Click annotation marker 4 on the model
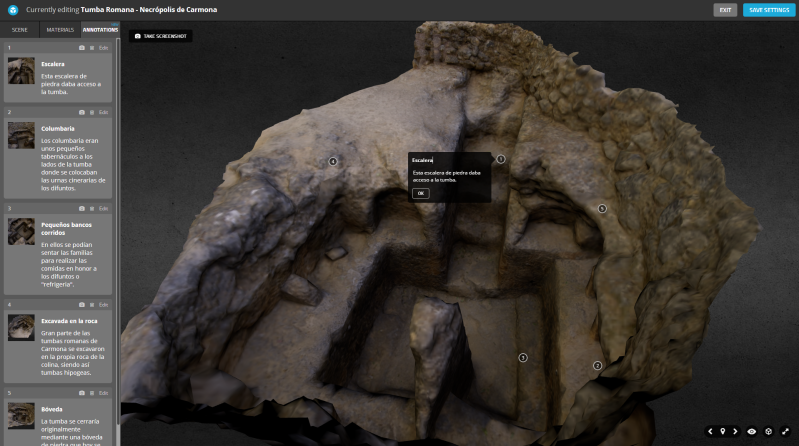Image resolution: width=799 pixels, height=446 pixels. coord(333,161)
